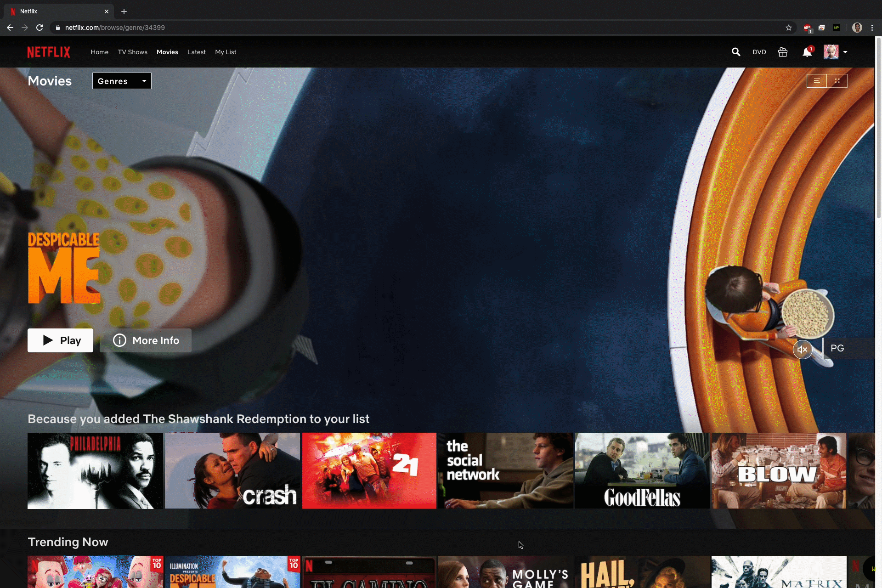Open the AdBlock extension icon
The width and height of the screenshot is (882, 588).
[x=807, y=28]
